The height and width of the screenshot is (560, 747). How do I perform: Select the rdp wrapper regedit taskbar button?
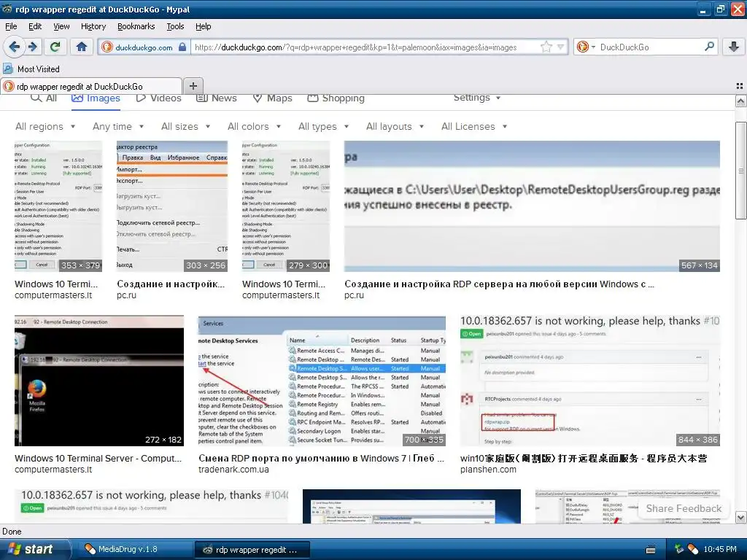coord(252,550)
